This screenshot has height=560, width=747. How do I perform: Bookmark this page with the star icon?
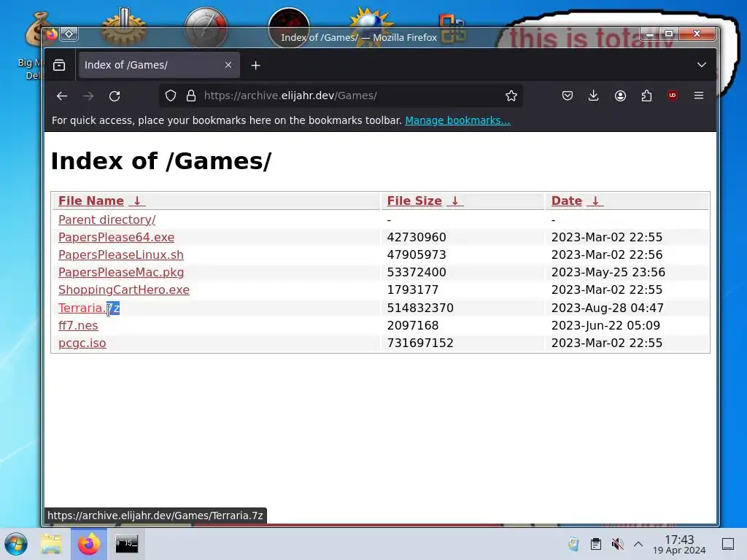(x=511, y=96)
